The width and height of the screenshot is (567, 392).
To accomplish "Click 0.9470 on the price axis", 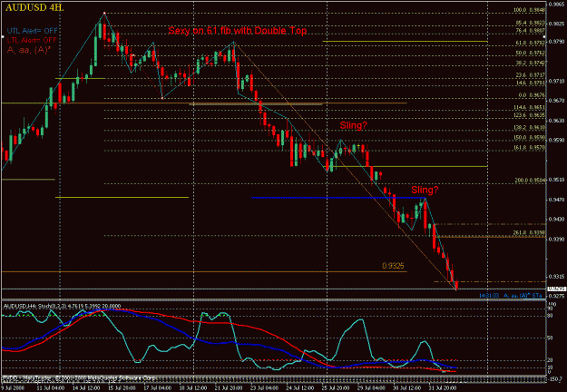I will (x=556, y=200).
